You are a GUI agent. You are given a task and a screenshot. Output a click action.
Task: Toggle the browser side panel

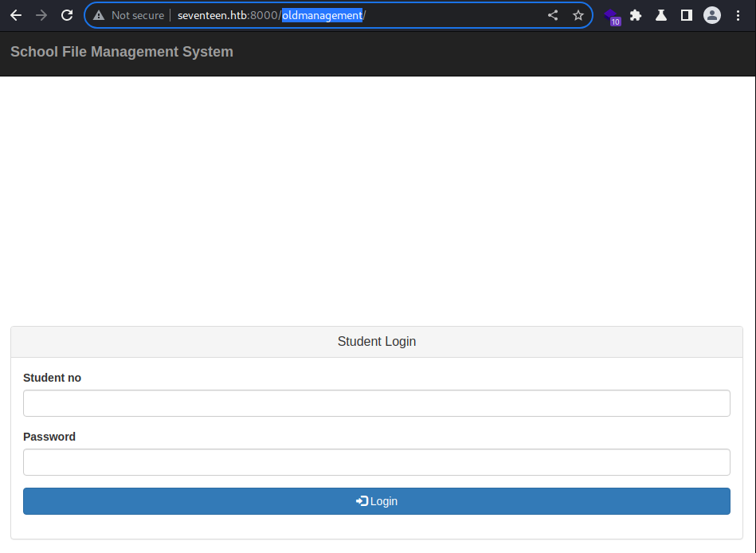pyautogui.click(x=687, y=15)
